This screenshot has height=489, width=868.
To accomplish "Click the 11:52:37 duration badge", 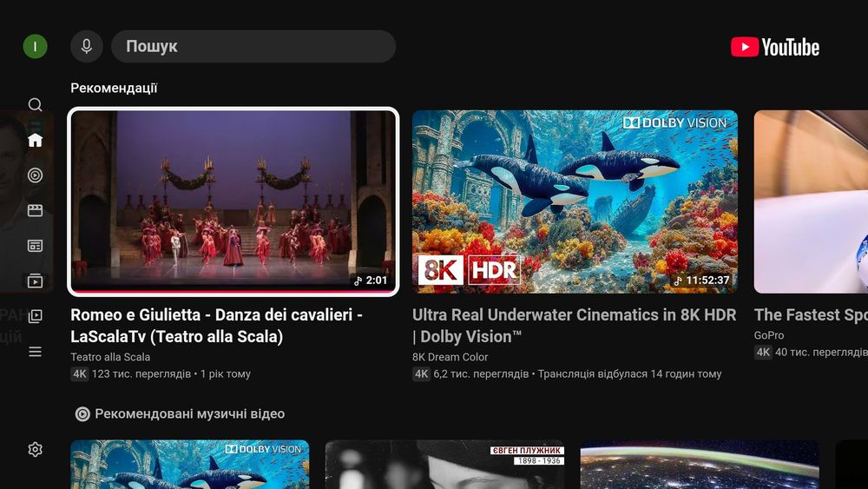I will tap(701, 281).
